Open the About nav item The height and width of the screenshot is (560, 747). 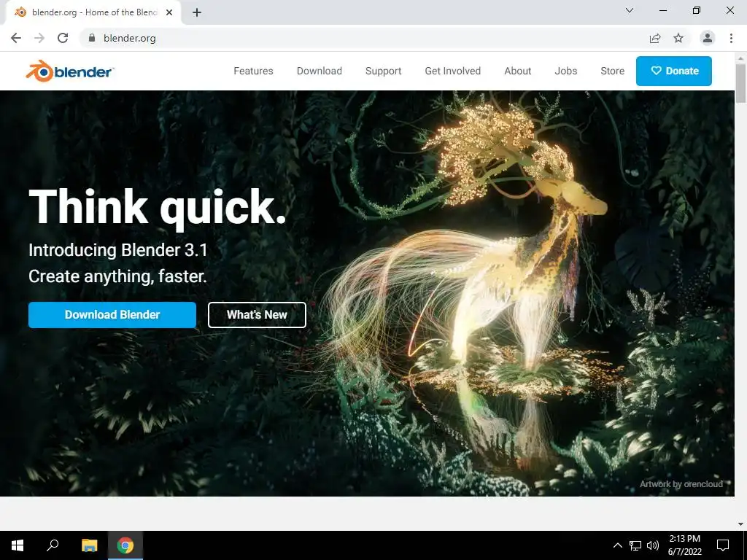pyautogui.click(x=518, y=71)
